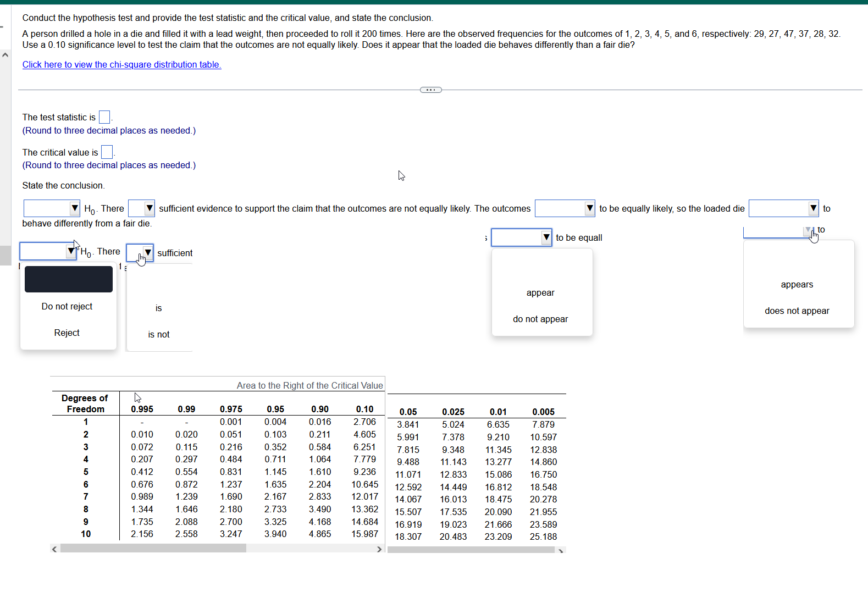Click the lower dropdown arrow beside 'to be equall'

(x=546, y=237)
